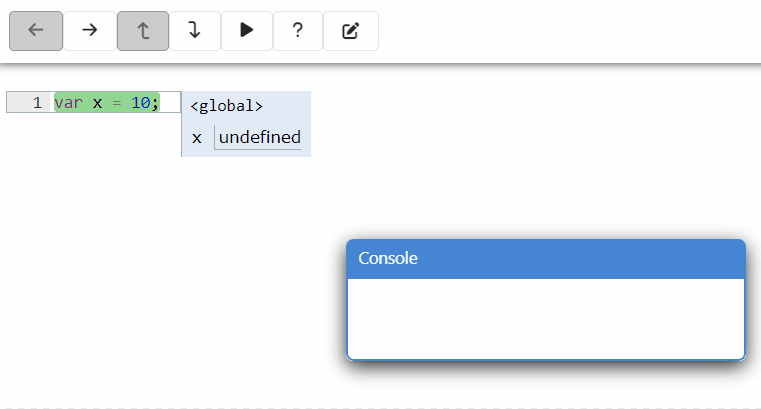This screenshot has height=409, width=761.
Task: Select variable x in the code line
Action: (97, 103)
